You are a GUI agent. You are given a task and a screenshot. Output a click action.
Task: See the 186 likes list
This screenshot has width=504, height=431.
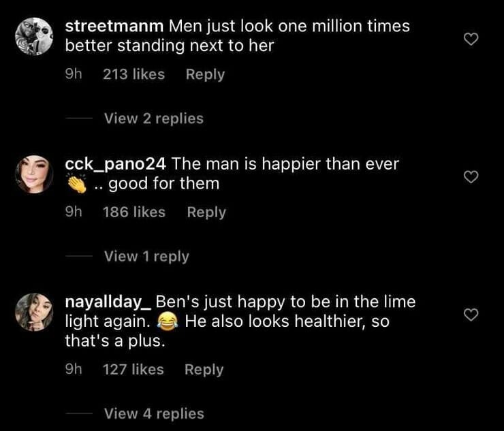(x=133, y=212)
